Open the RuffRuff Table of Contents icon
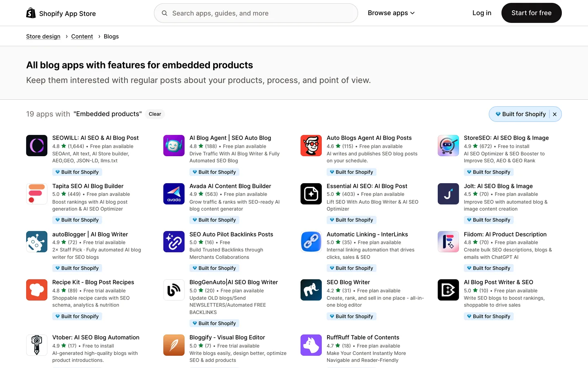The height and width of the screenshot is (368, 588). pos(311,345)
